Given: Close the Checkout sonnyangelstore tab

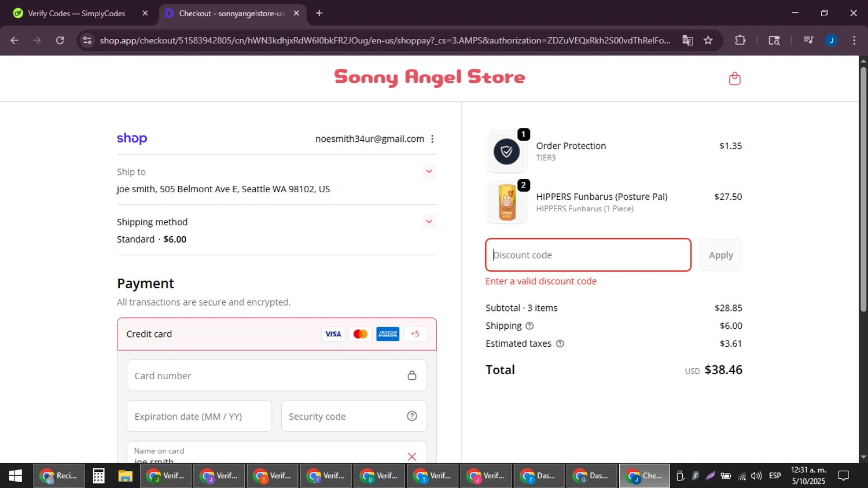Looking at the screenshot, I should (296, 13).
